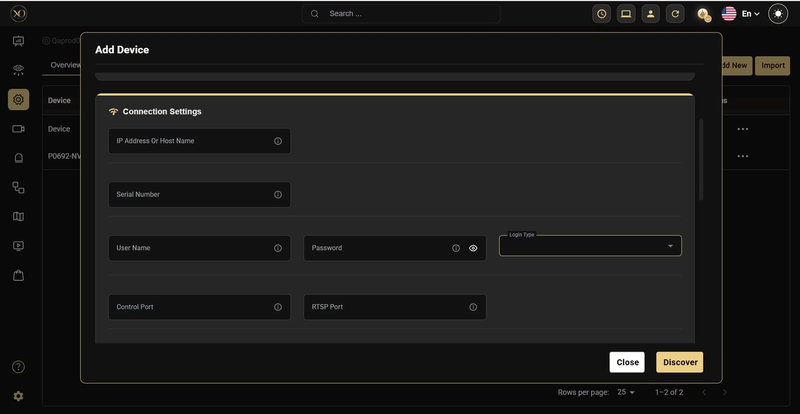Screen dimensions: 800x414
Task: Click the info icon in Password field
Action: tap(456, 248)
